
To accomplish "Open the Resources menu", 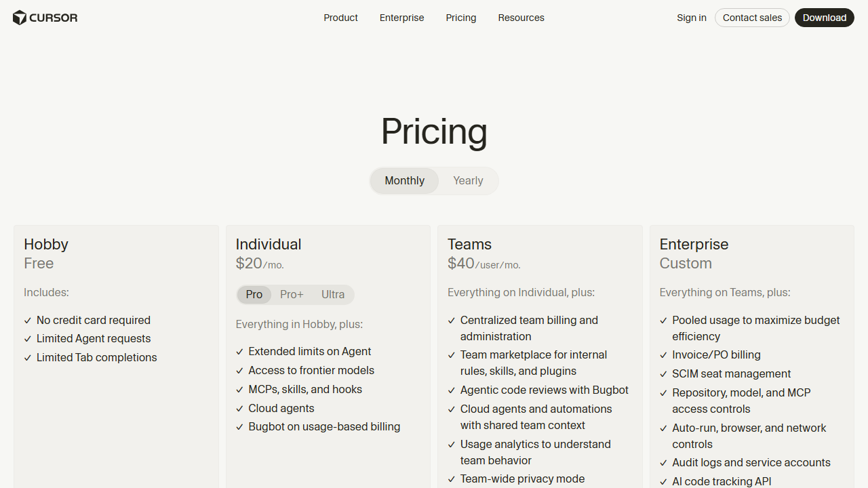I will [x=521, y=18].
